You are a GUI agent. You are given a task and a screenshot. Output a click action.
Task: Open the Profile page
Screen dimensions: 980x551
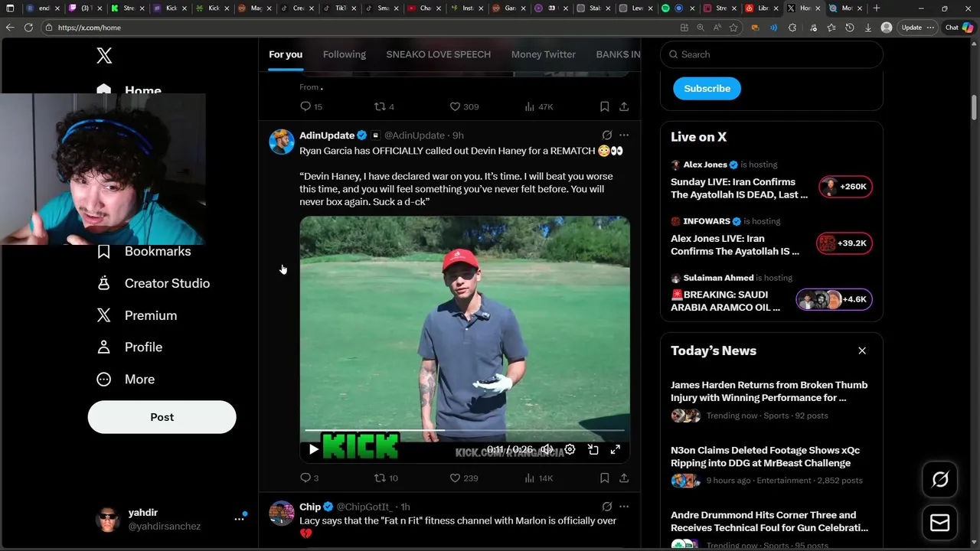(x=130, y=347)
